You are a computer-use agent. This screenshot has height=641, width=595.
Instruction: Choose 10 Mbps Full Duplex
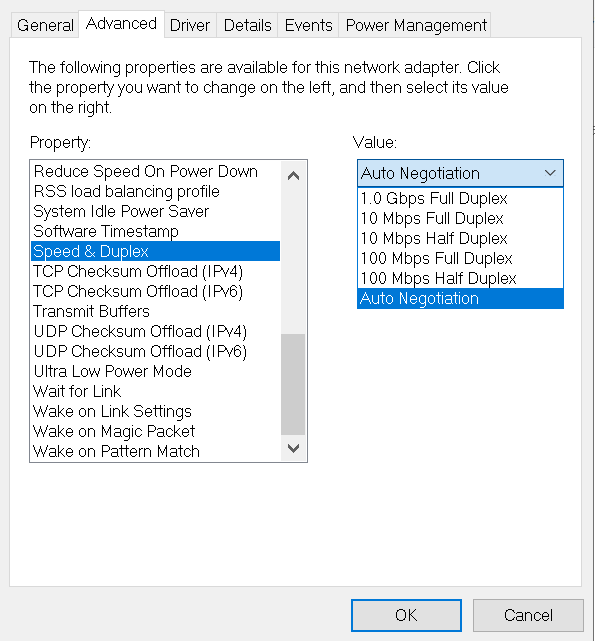(x=460, y=218)
